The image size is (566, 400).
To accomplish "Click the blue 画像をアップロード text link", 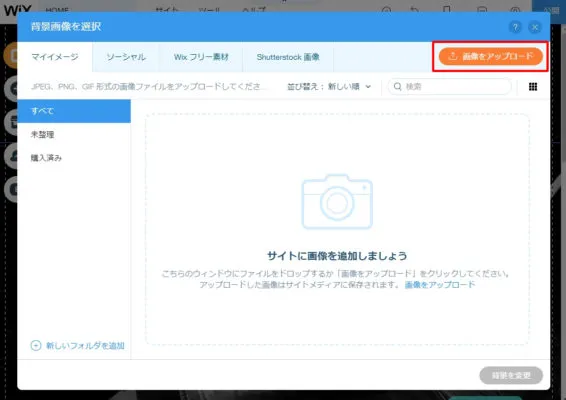I will 440,285.
